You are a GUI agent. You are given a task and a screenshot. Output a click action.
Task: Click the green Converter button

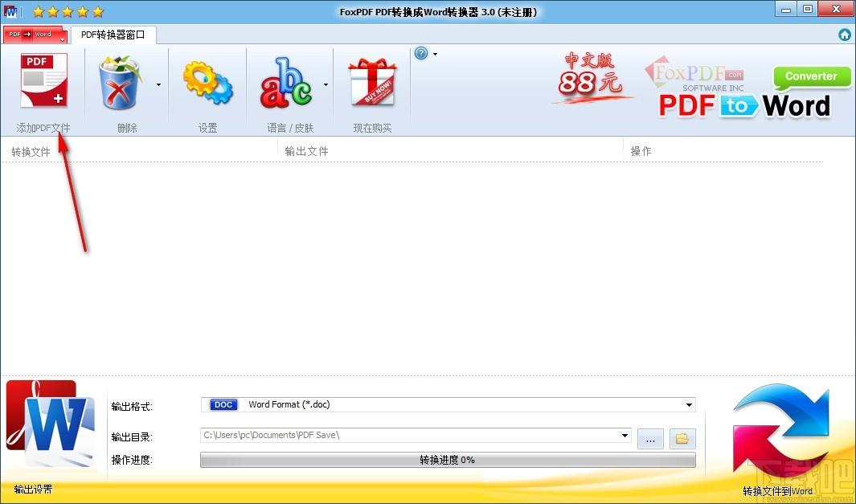click(x=812, y=77)
